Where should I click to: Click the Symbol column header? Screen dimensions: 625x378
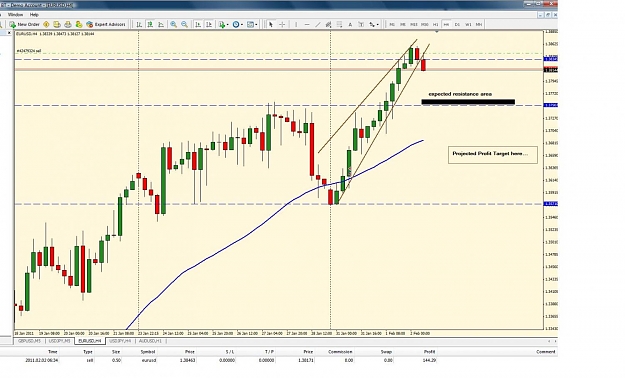[x=148, y=352]
